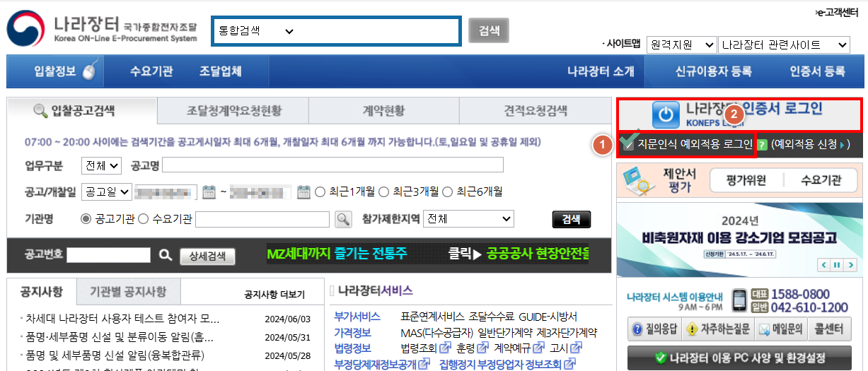Screen dimensions: 868x371
Task: Open the 사이트맵 link
Action: 623,44
